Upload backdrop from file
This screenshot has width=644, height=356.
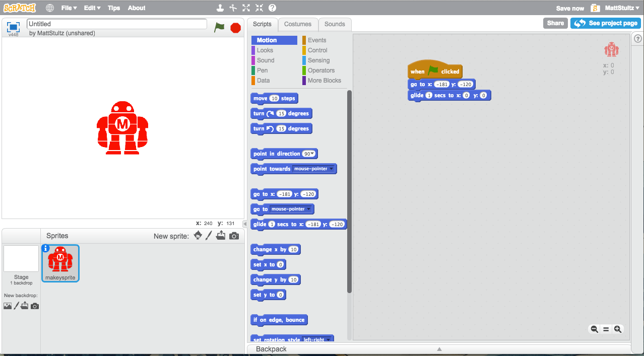(25, 306)
